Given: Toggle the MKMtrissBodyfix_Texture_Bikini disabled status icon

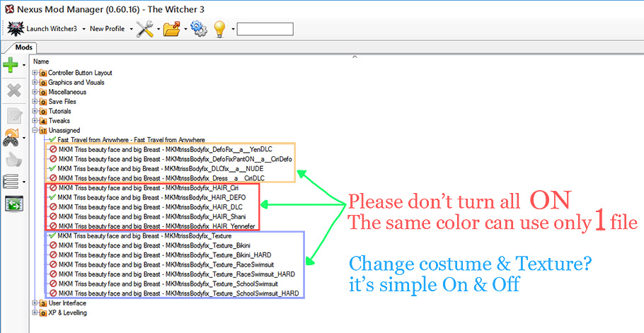Looking at the screenshot, I should coord(52,245).
